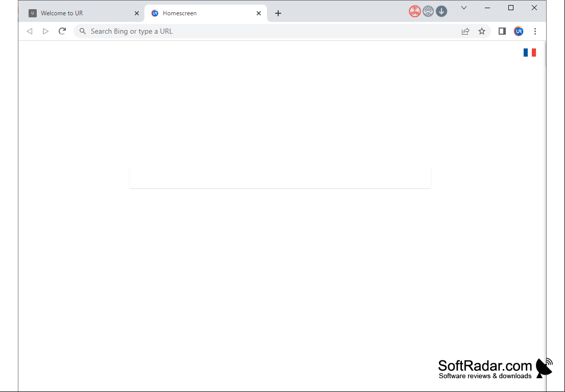Close the browser window
The image size is (565, 392).
pyautogui.click(x=534, y=8)
